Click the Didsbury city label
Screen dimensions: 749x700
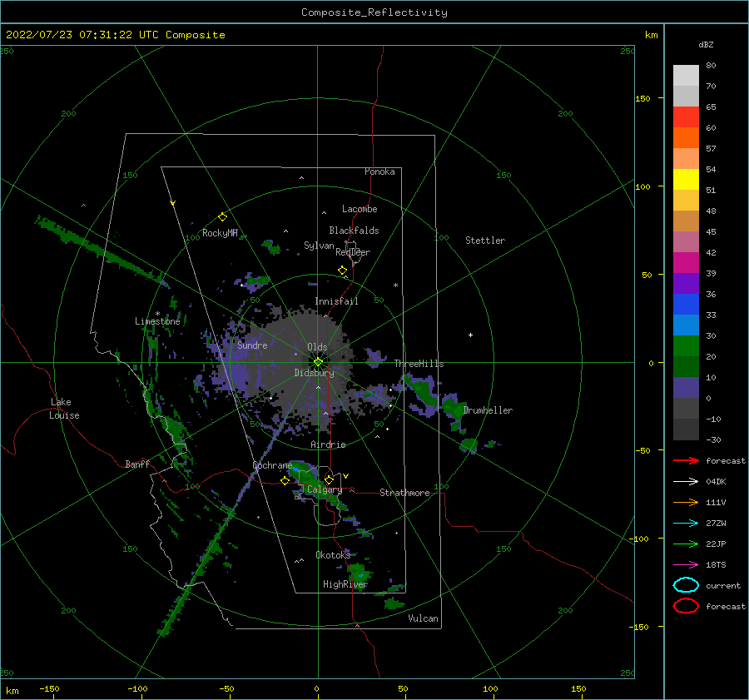pos(315,373)
